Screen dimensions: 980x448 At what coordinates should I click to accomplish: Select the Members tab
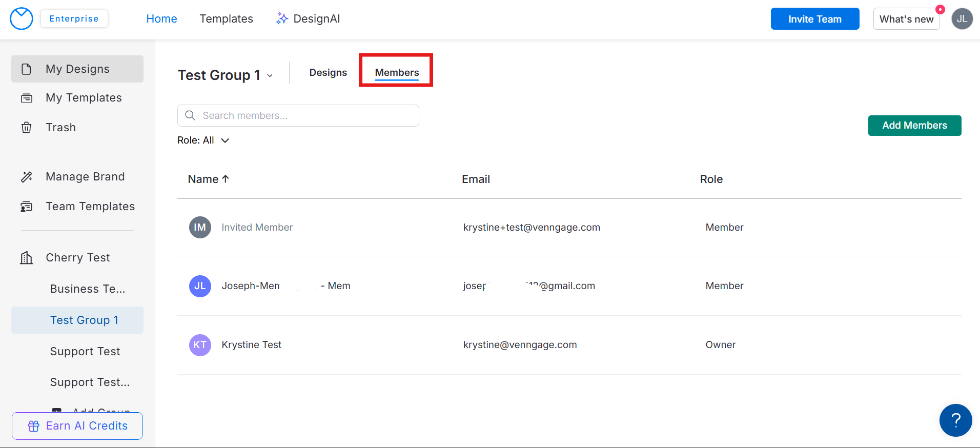[x=397, y=73]
